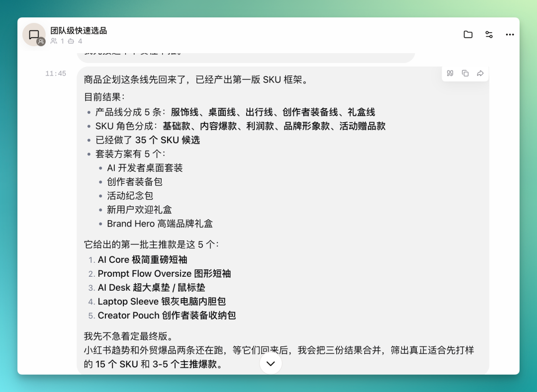Click the 11:45 message timestamp
537x392 pixels.
pyautogui.click(x=56, y=74)
